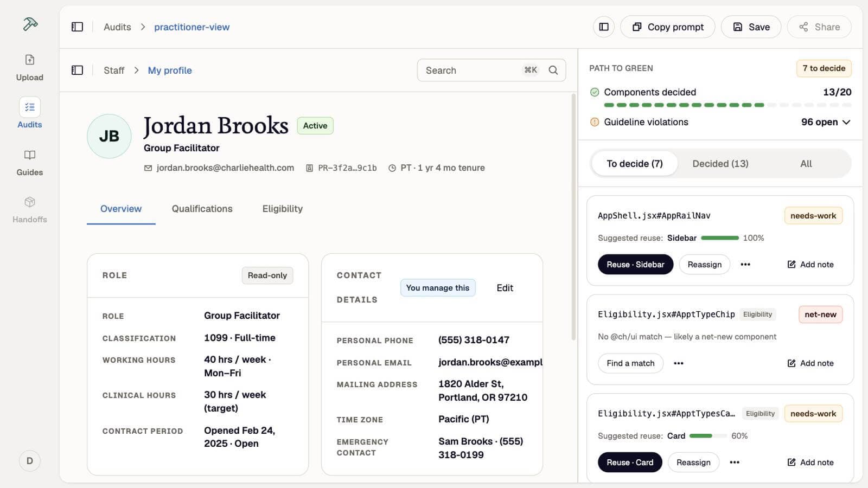Click the practitioner-view breadcrumb
The image size is (868, 488).
[x=192, y=27]
